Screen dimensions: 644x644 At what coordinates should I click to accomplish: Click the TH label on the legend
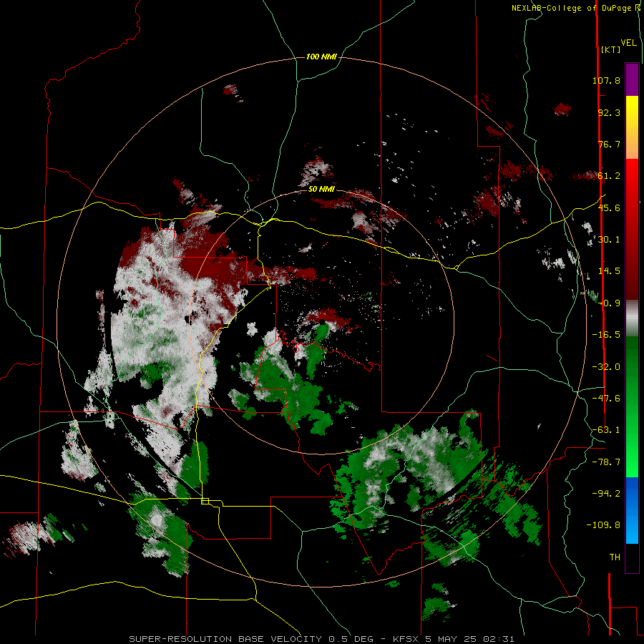point(615,557)
